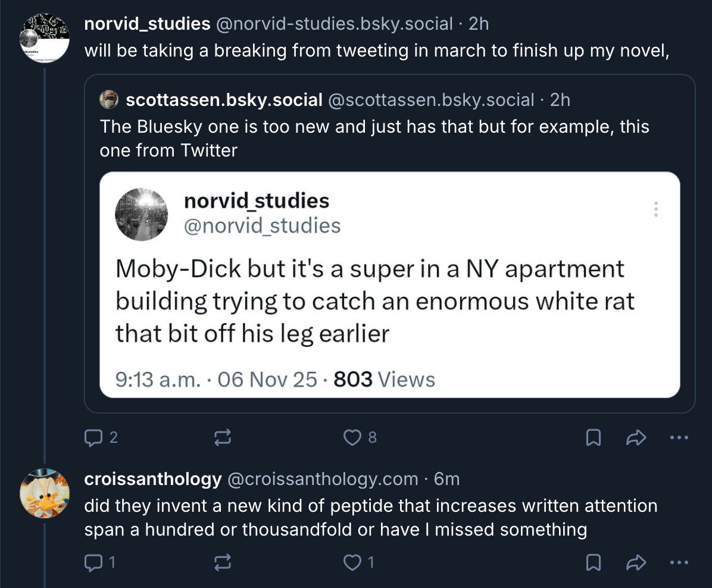Screen dimensions: 712x588
Task: Share norvid_studies' post via arrow icon
Action: (636, 438)
